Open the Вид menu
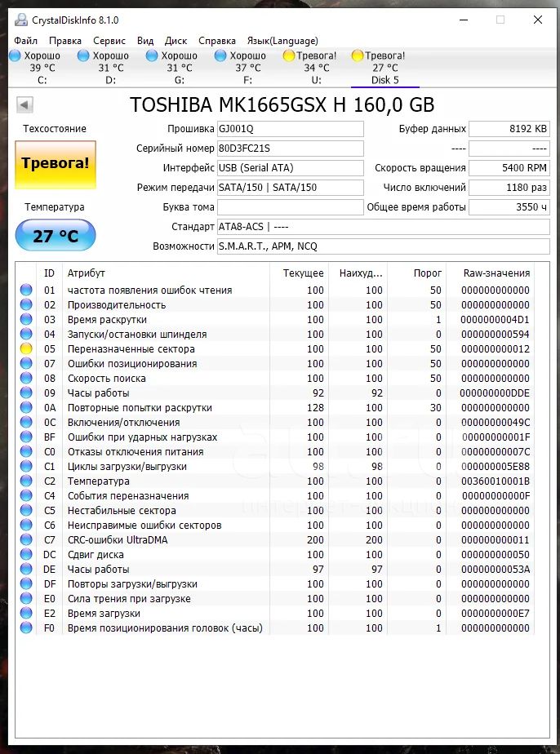 click(x=144, y=41)
